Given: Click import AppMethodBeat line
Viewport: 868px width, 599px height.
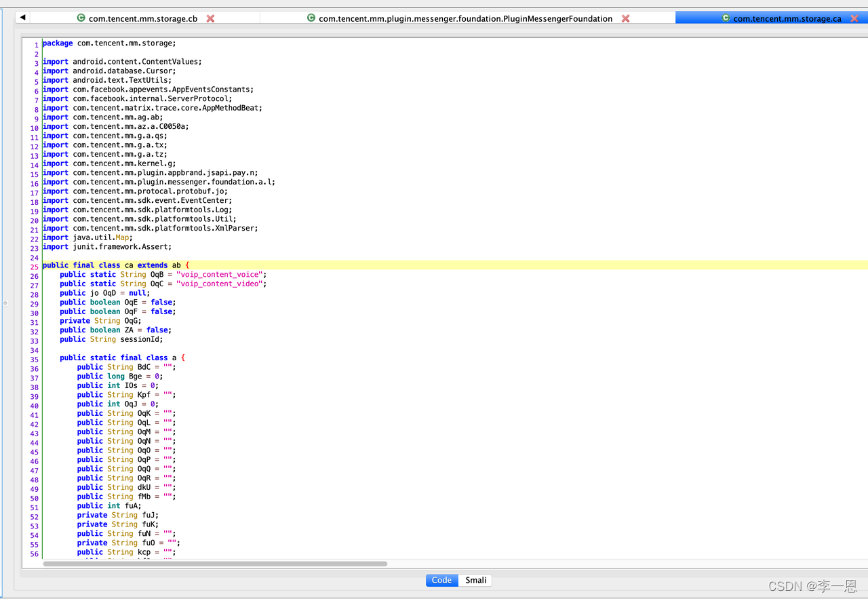Looking at the screenshot, I should [153, 108].
